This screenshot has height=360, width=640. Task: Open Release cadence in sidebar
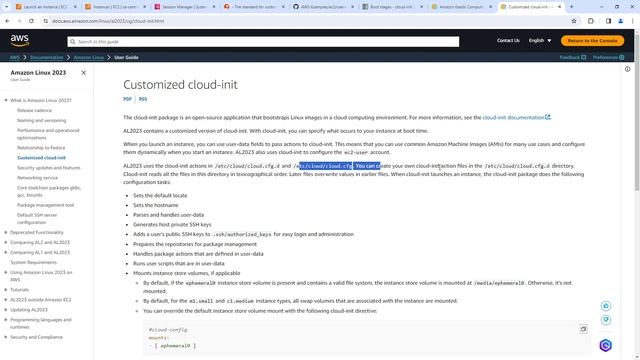[x=34, y=111]
